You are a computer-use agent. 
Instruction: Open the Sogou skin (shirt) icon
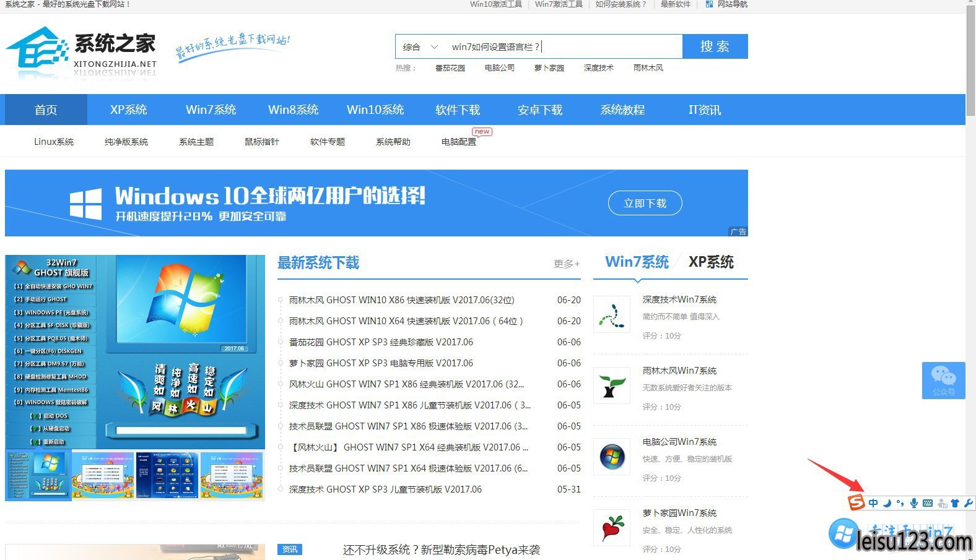(x=955, y=503)
